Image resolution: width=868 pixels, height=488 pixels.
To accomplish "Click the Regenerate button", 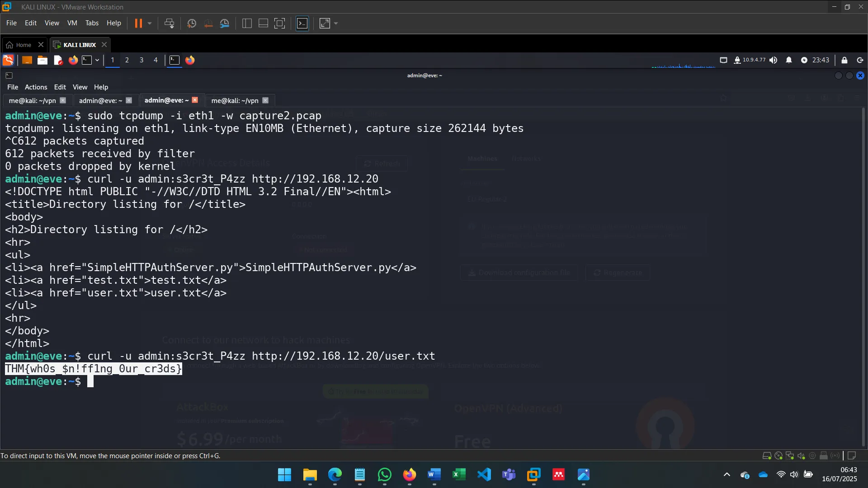I will 617,272.
